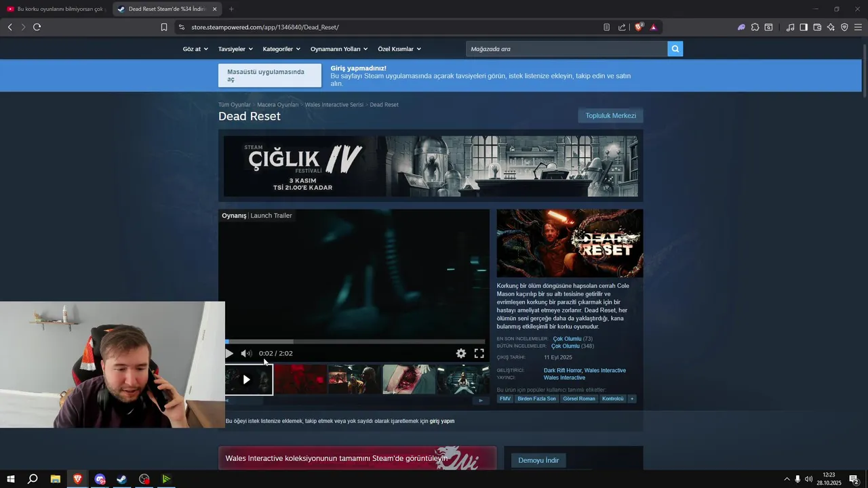Expand the Tavsiyeler dropdown menu
This screenshot has width=868, height=488.
point(235,49)
